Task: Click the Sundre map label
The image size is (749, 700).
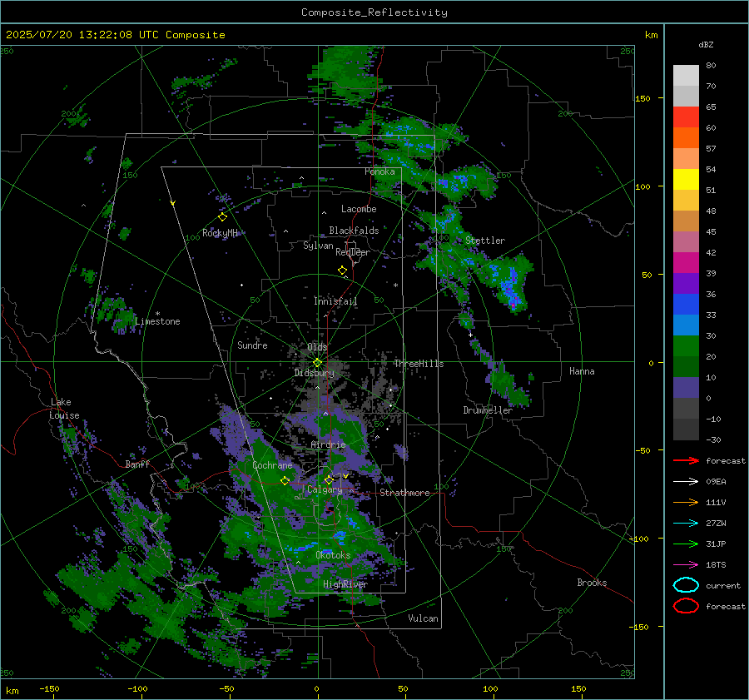Action: (252, 345)
